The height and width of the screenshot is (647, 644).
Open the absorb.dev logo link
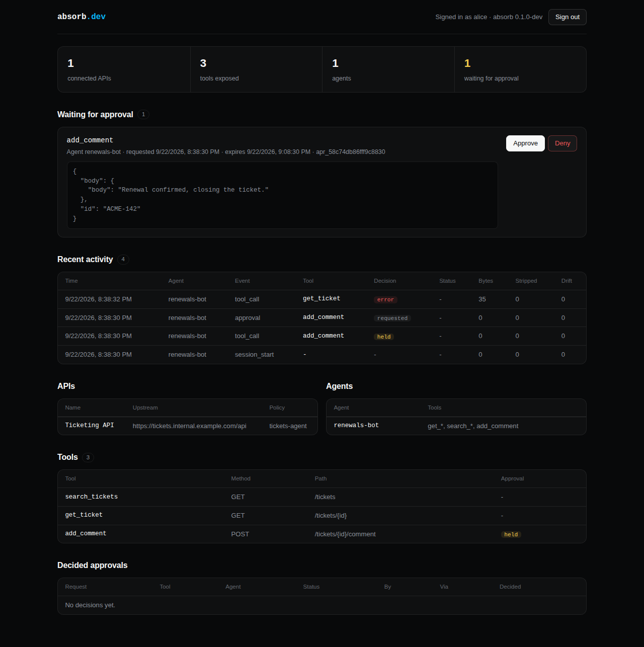82,17
